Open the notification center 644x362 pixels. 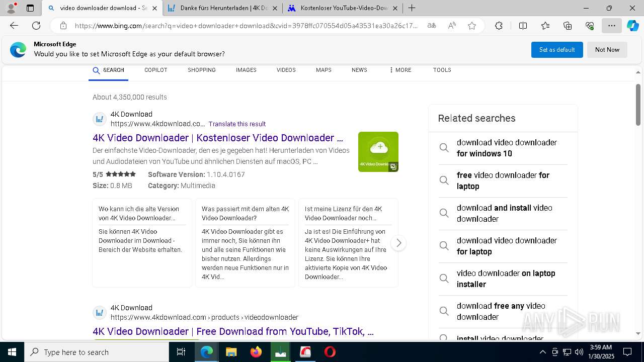[627, 352]
